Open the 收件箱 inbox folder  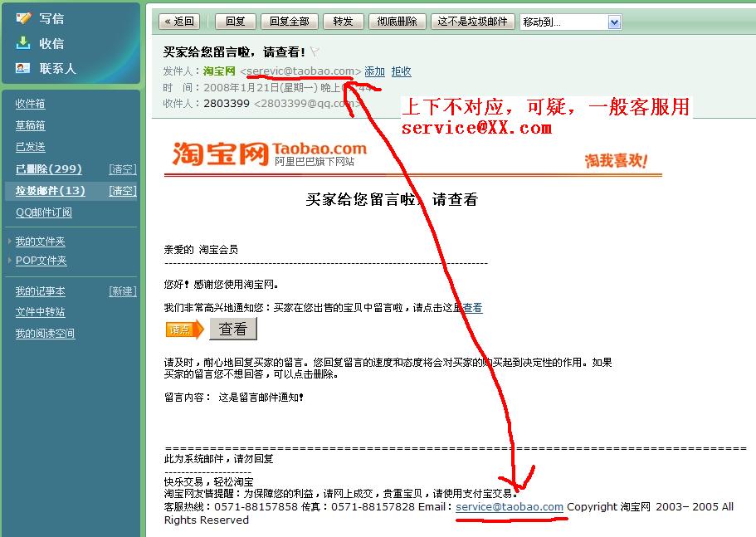point(31,104)
